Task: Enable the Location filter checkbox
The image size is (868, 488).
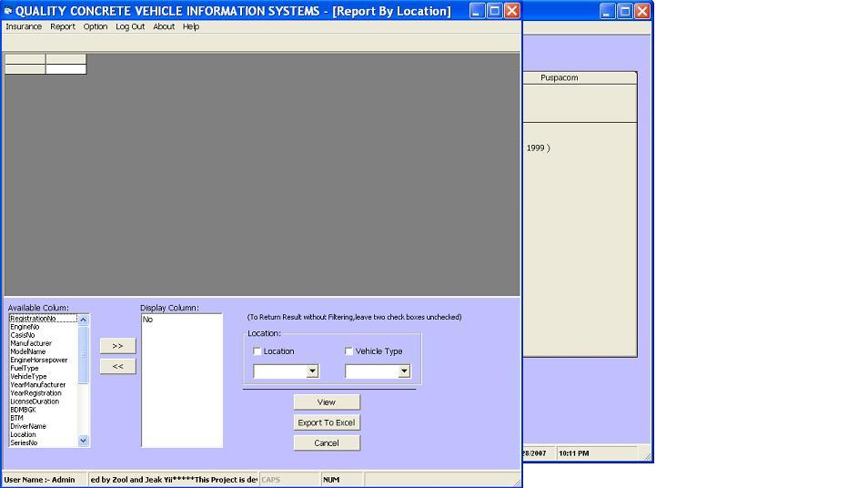Action: point(257,351)
